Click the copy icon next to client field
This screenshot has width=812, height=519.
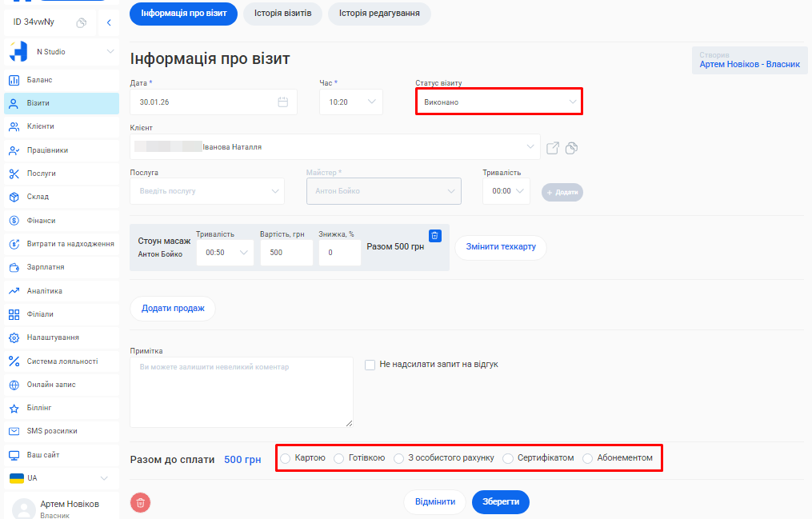pyautogui.click(x=571, y=148)
